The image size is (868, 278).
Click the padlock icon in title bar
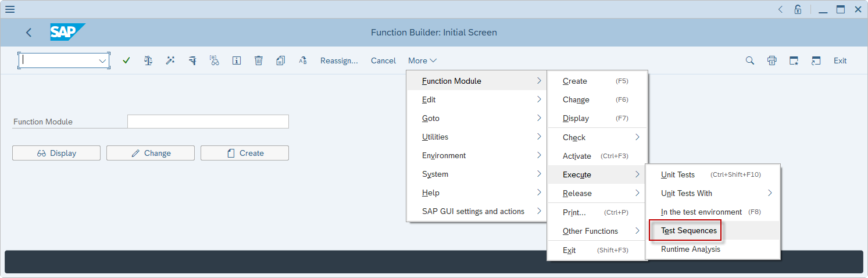click(x=798, y=9)
